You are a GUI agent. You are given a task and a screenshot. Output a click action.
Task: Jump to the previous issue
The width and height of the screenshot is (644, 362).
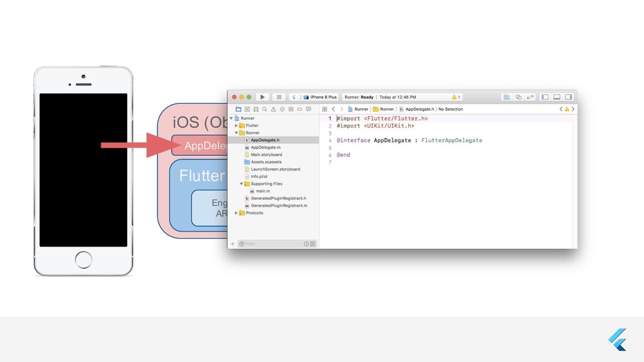click(560, 109)
